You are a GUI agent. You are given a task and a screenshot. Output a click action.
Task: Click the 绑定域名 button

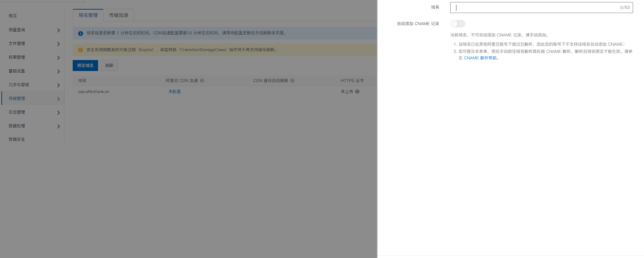(85, 66)
